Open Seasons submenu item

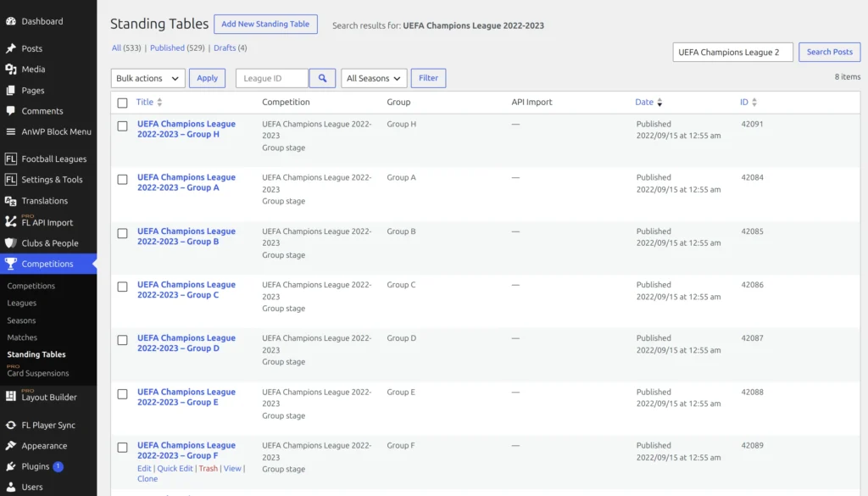[x=21, y=320]
